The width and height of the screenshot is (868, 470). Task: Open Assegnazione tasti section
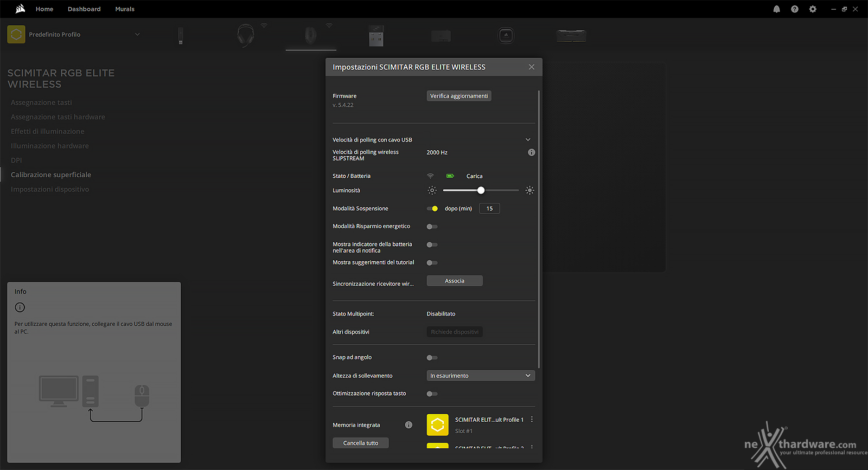(41, 102)
